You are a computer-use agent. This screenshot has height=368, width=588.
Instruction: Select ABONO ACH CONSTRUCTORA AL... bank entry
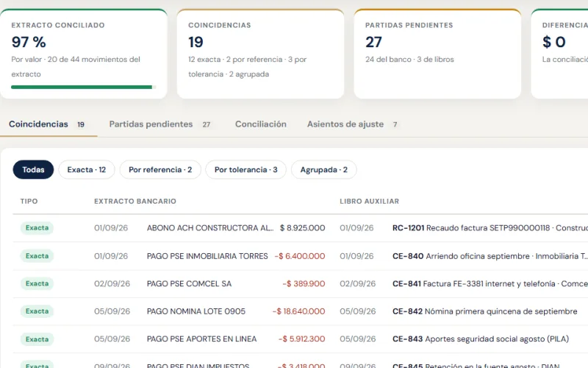(210, 228)
